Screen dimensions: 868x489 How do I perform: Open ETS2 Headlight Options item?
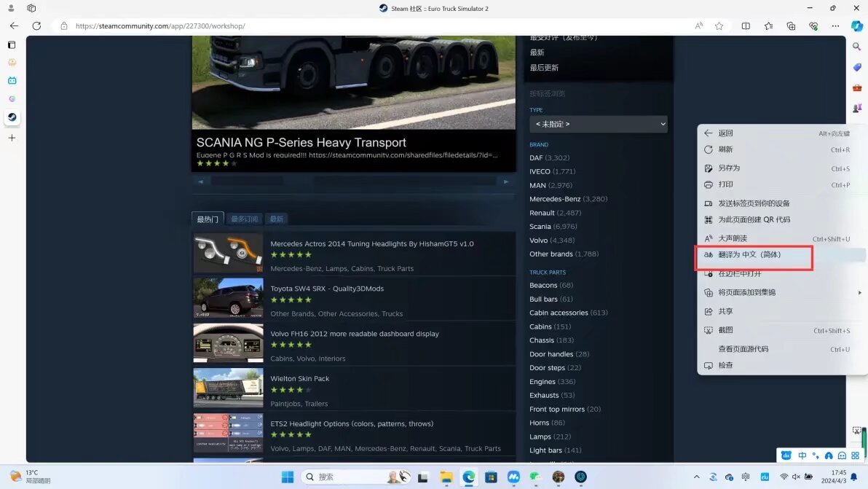click(x=352, y=423)
